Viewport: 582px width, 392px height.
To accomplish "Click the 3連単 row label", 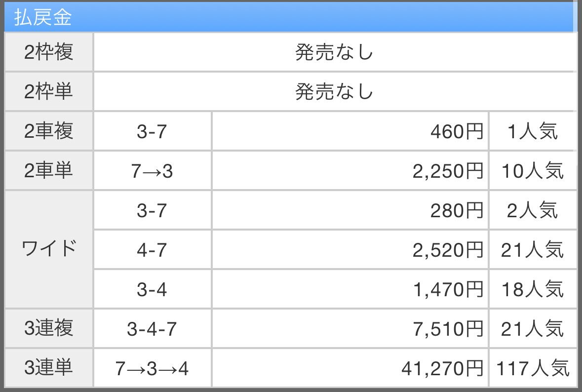I will pyautogui.click(x=49, y=368).
